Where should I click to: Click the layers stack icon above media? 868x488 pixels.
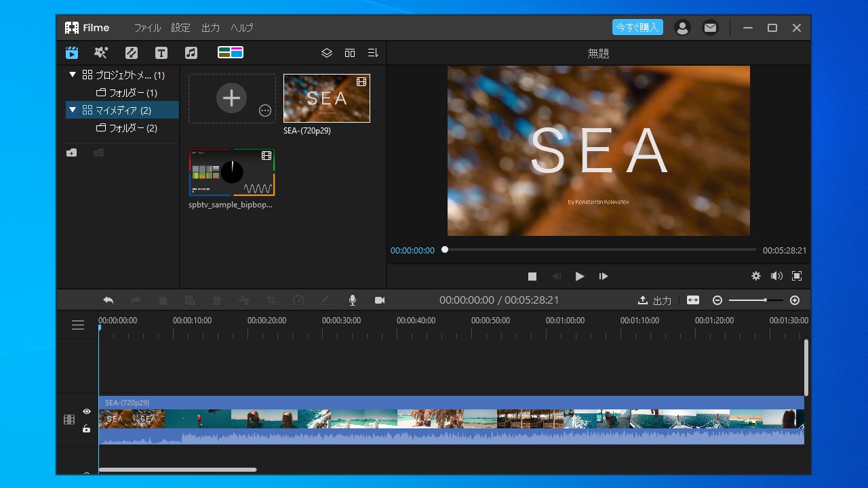coord(327,53)
